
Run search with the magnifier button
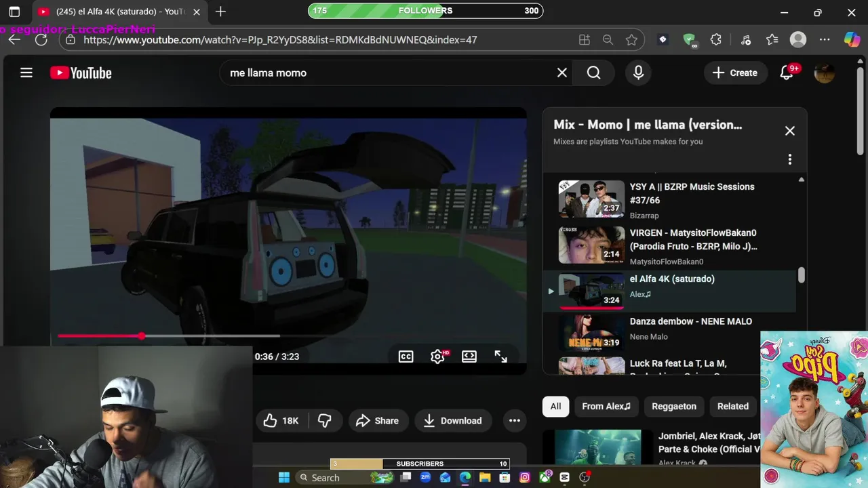point(594,73)
